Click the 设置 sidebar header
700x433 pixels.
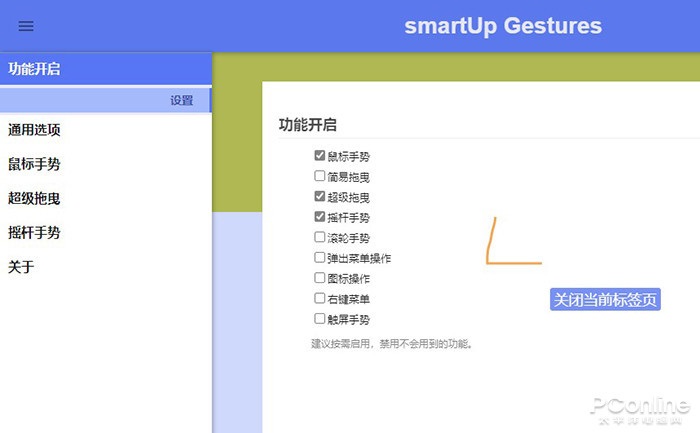(106, 100)
